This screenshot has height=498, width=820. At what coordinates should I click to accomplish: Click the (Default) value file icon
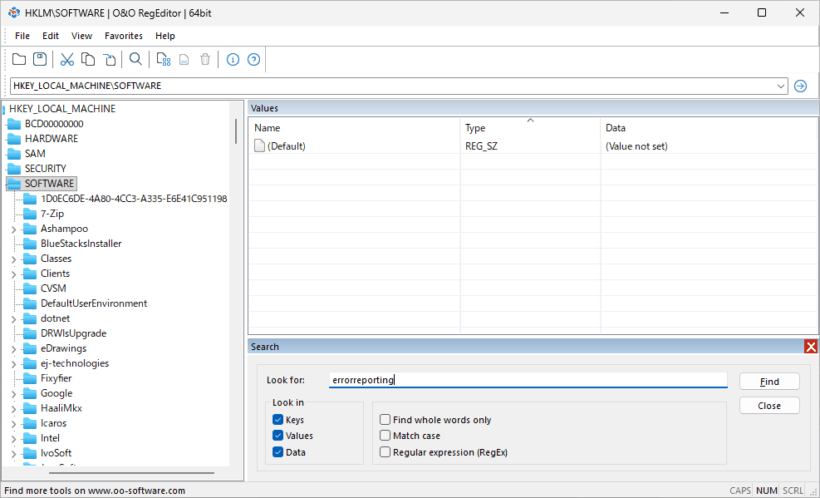259,146
